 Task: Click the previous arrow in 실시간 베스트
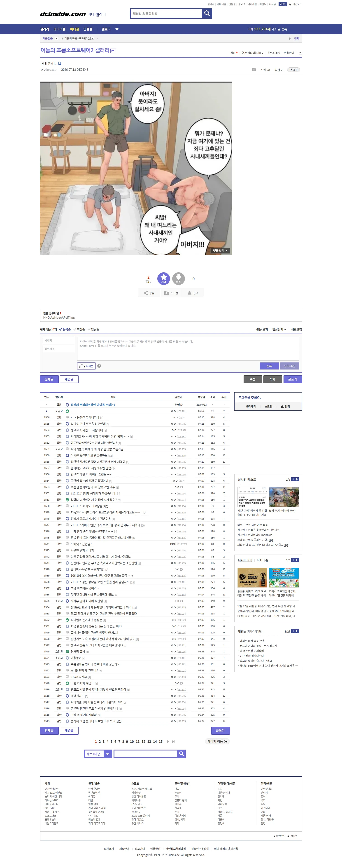pyautogui.click(x=293, y=479)
